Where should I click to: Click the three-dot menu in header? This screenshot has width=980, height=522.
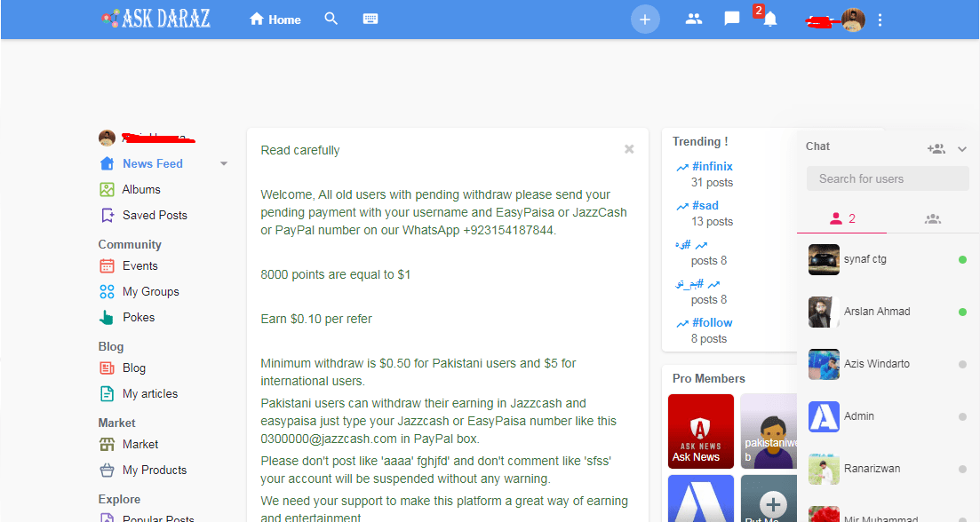(880, 20)
